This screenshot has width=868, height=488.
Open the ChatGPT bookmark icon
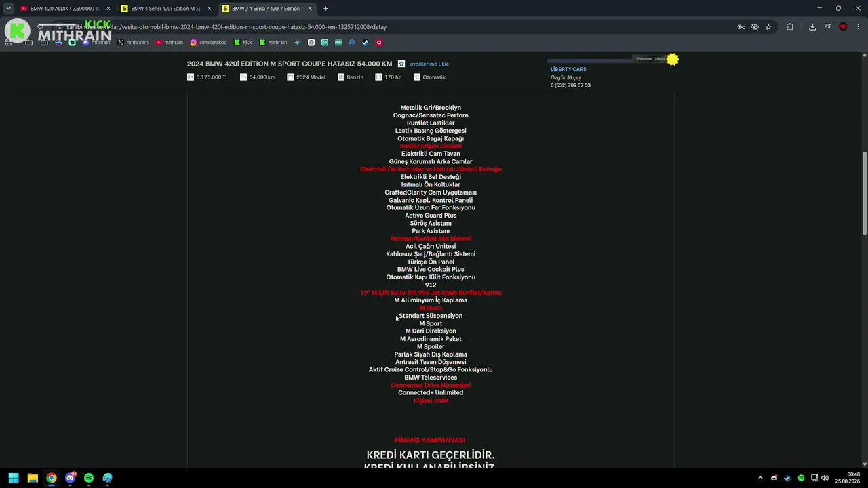point(311,42)
